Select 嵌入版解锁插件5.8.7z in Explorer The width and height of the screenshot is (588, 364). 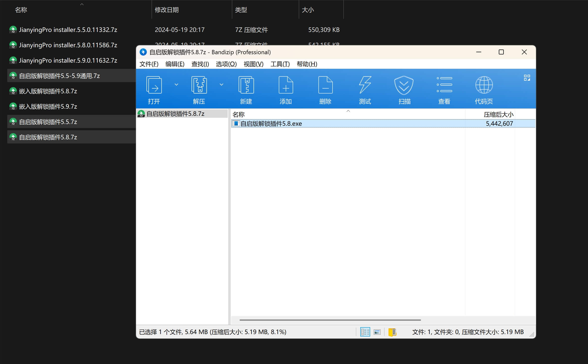pos(48,91)
